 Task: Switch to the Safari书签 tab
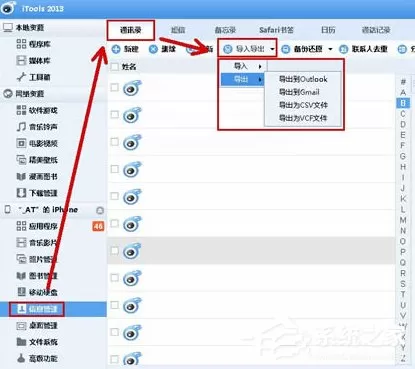pos(276,30)
